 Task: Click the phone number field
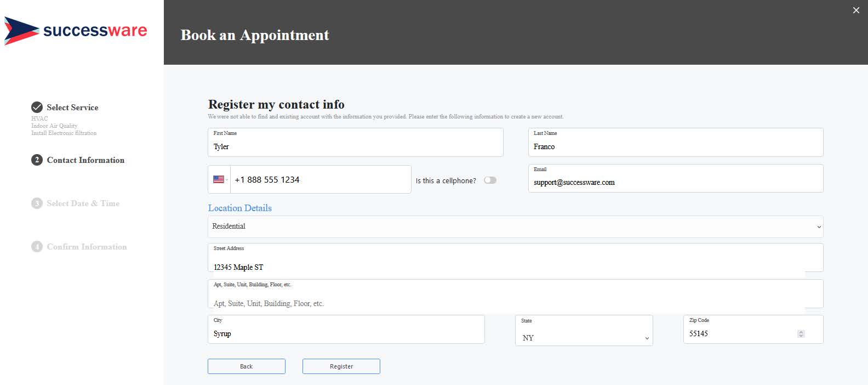coord(321,179)
